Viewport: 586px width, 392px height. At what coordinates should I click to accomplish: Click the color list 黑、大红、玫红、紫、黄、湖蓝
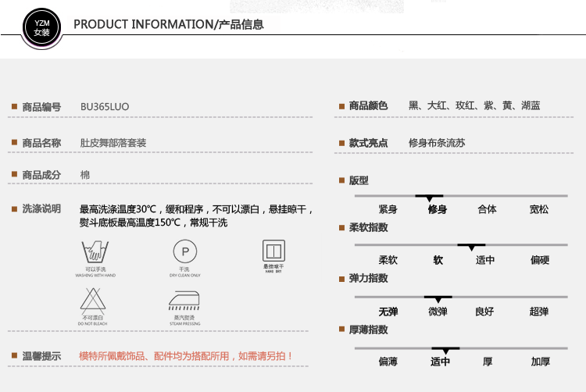474,105
